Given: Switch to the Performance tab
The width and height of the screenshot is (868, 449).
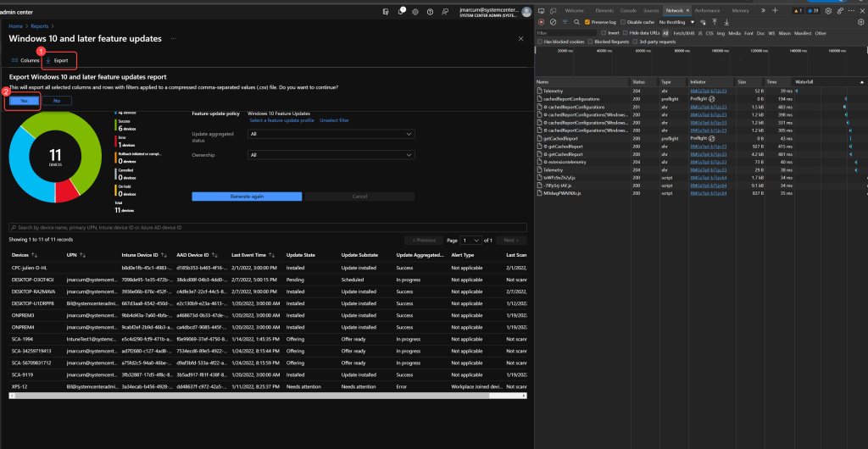Looking at the screenshot, I should click(x=707, y=11).
